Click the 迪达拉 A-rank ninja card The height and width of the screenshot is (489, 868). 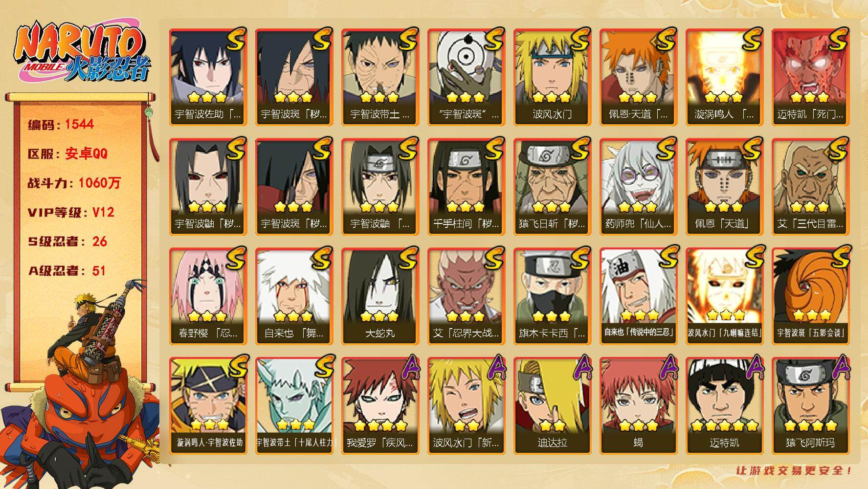[552, 406]
